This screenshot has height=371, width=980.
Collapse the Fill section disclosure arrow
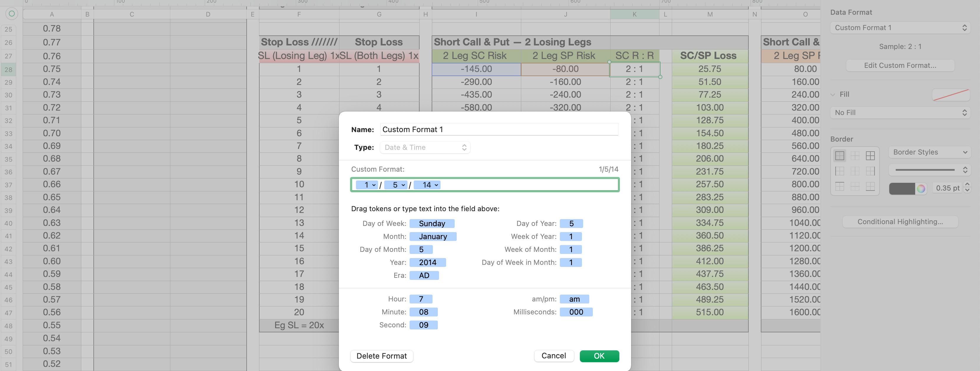[833, 94]
